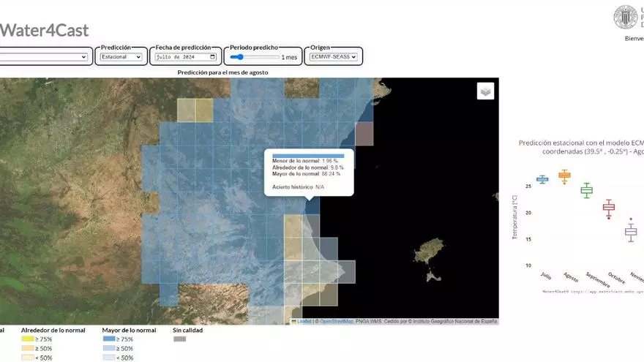The height and width of the screenshot is (362, 644).
Task: Click the Water4Cast title logo
Action: [44, 30]
